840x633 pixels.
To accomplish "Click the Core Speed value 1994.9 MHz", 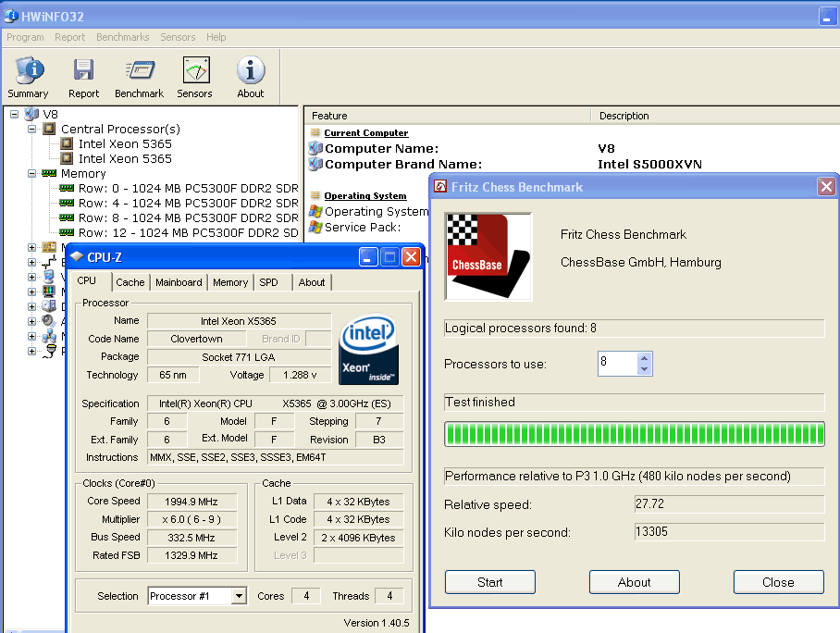I will pyautogui.click(x=191, y=502).
